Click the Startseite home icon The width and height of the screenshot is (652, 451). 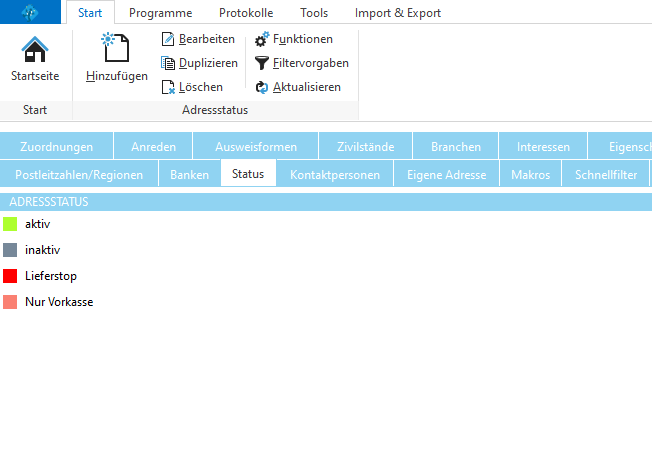(x=35, y=49)
